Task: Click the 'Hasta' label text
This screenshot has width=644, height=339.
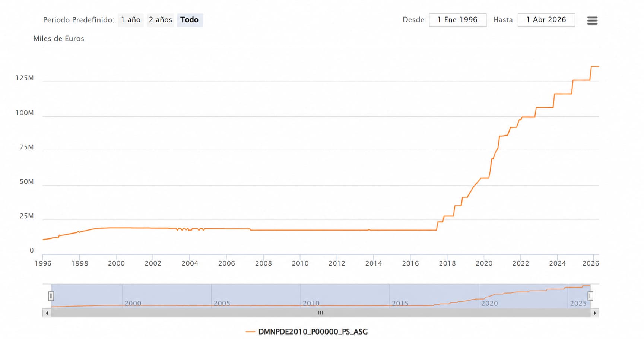Action: (x=503, y=20)
